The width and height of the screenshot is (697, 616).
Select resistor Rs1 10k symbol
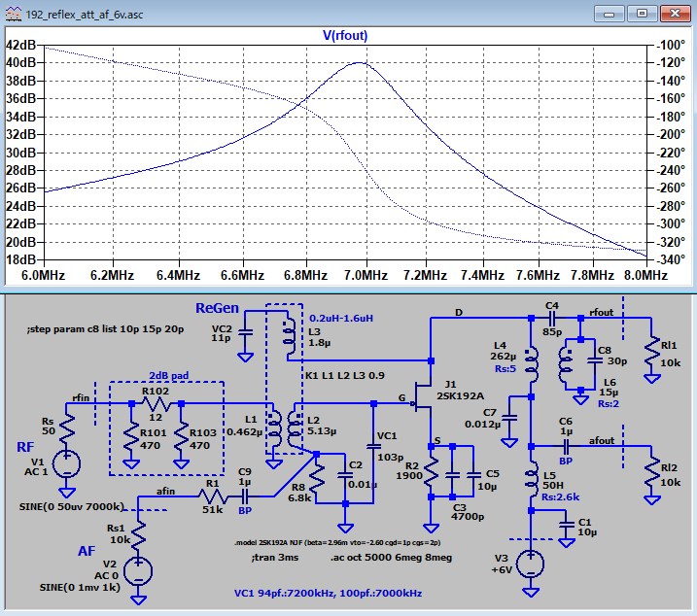[x=138, y=535]
